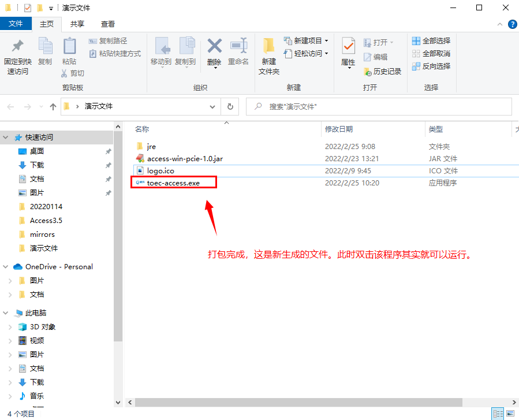Click the Cut (剪切) icon
Viewport: 519px width, 420px height.
pos(74,73)
